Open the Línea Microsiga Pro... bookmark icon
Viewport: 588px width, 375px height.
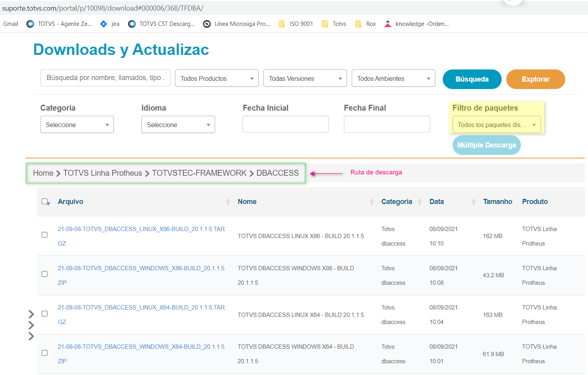click(x=207, y=24)
